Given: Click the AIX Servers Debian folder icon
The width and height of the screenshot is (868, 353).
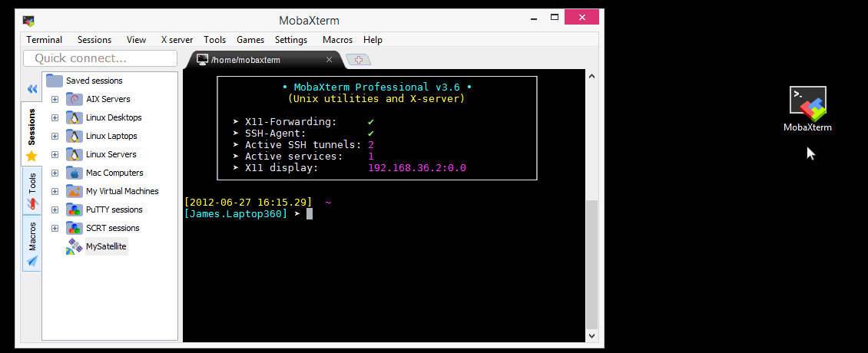Looking at the screenshot, I should (x=74, y=99).
